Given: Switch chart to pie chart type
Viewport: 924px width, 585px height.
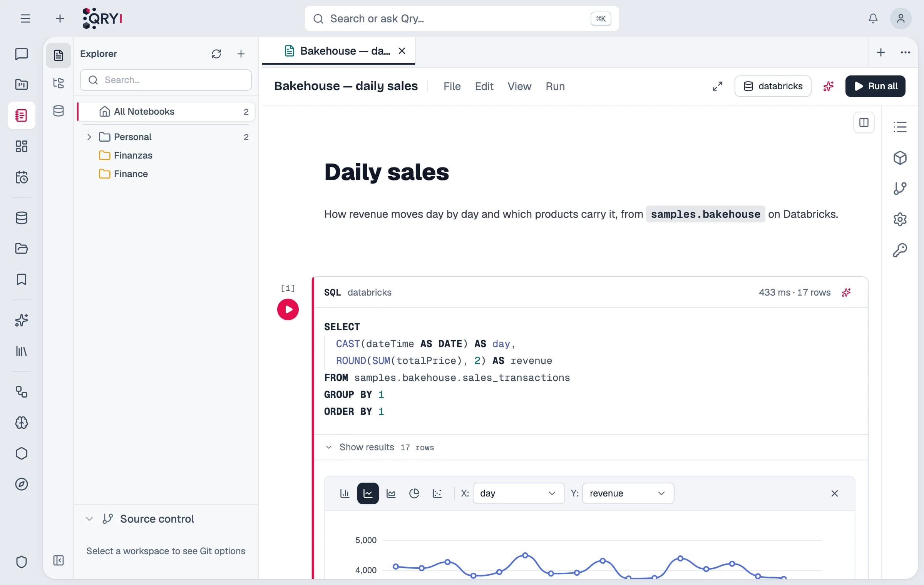Looking at the screenshot, I should (414, 493).
